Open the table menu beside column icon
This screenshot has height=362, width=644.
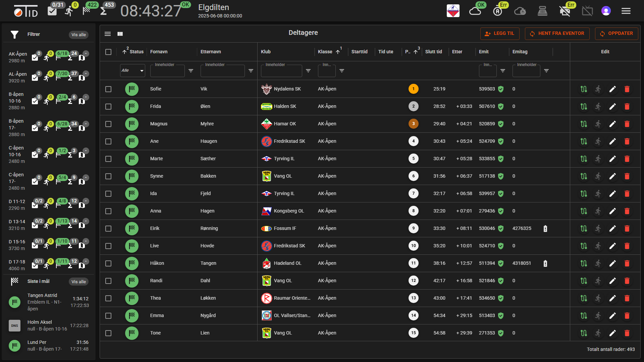point(108,34)
